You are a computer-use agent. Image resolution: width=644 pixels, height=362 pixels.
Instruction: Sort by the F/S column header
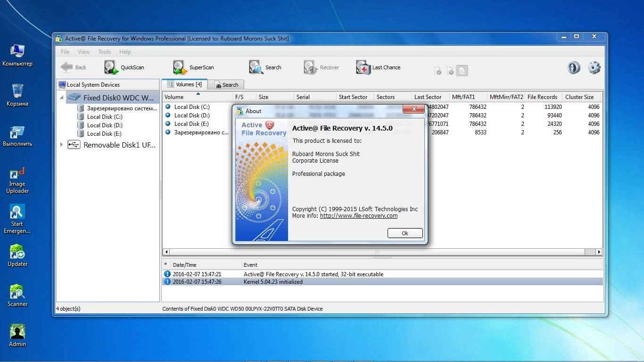[x=245, y=97]
